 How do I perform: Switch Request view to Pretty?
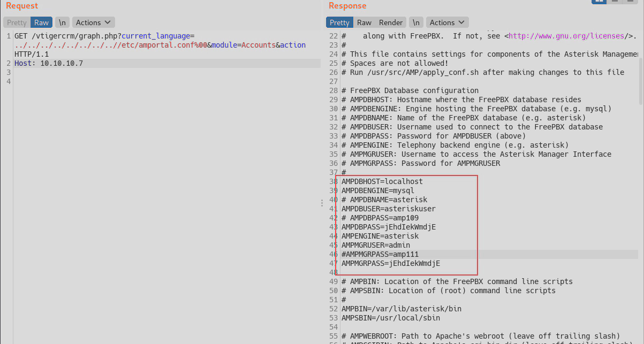(x=17, y=22)
